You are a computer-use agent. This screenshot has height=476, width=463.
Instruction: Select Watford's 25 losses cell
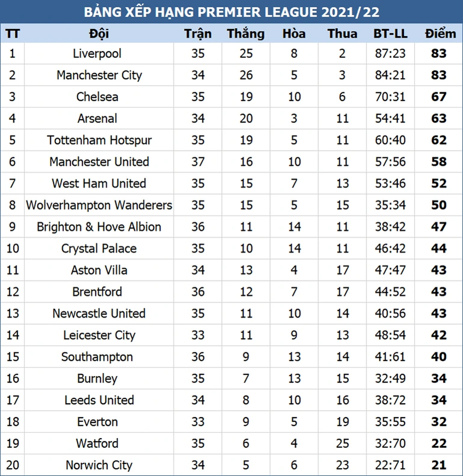[x=343, y=444]
